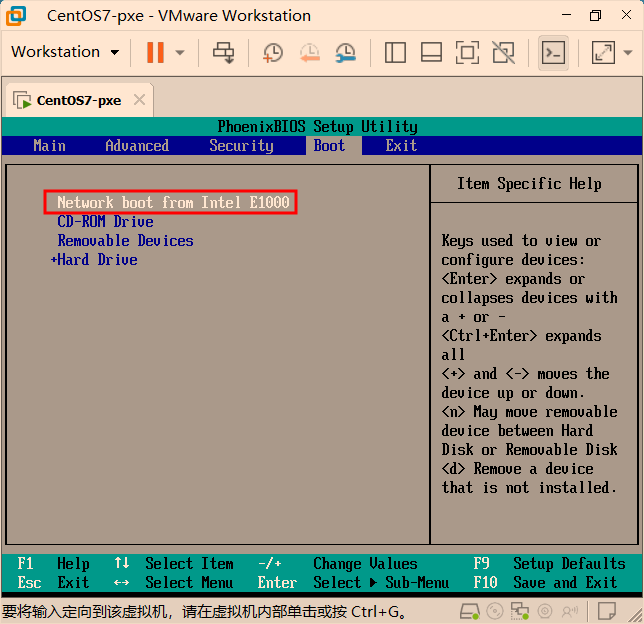Open the Security BIOS menu

click(241, 146)
